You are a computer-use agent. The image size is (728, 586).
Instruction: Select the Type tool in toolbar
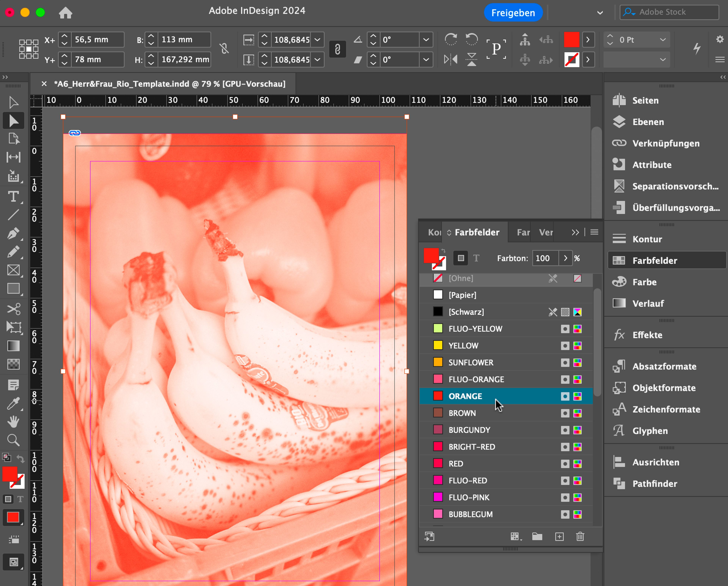13,197
